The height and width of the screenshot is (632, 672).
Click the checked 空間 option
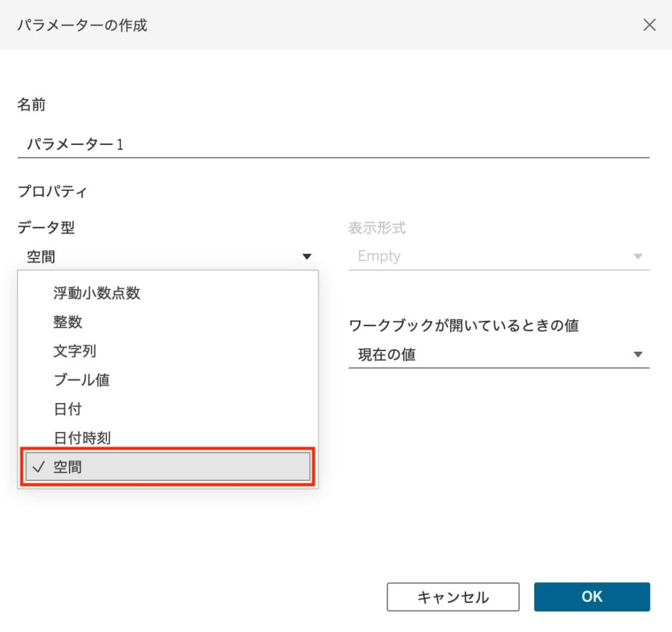167,467
